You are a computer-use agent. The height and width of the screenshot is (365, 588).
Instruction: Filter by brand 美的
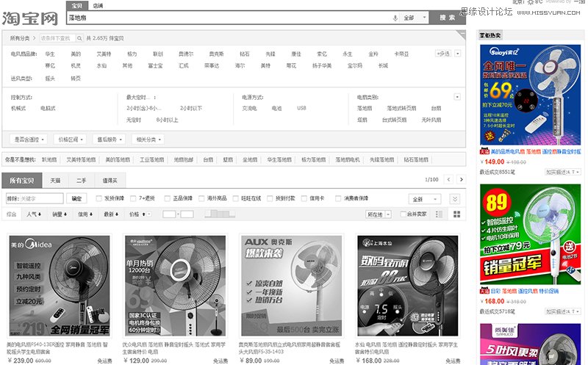click(x=76, y=54)
